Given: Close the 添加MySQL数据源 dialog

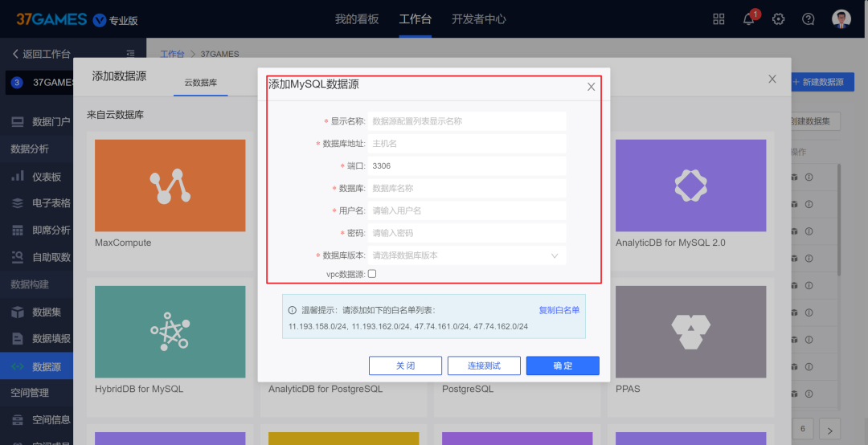Looking at the screenshot, I should (x=592, y=87).
